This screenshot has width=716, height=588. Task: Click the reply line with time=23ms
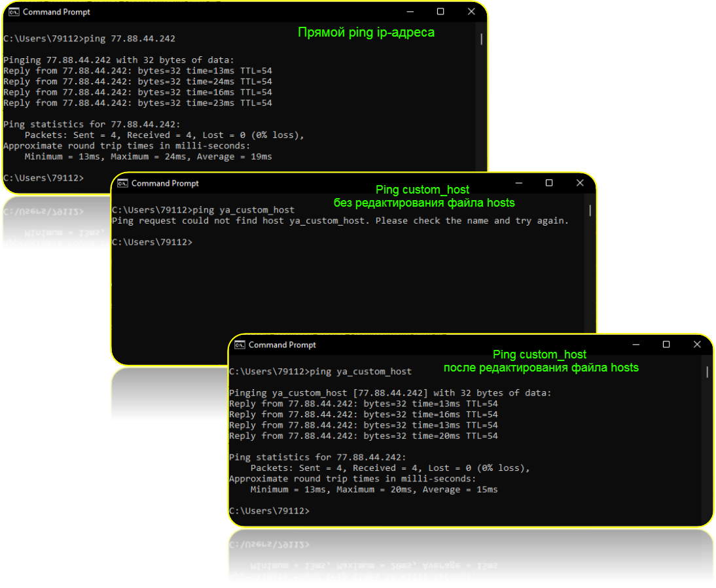(137, 103)
